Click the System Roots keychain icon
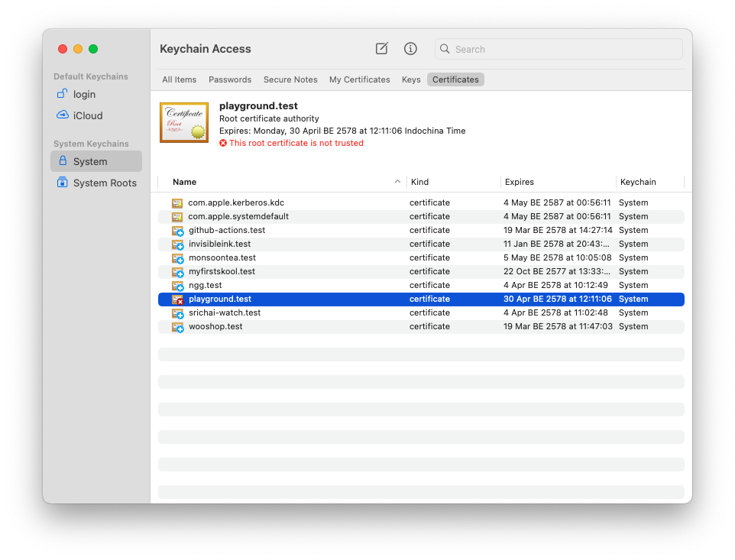 tap(63, 183)
